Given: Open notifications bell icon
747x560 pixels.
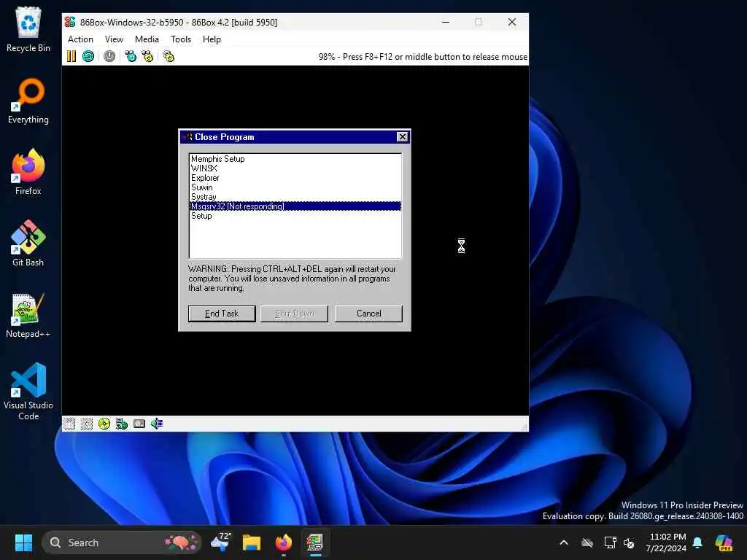Looking at the screenshot, I should (698, 542).
